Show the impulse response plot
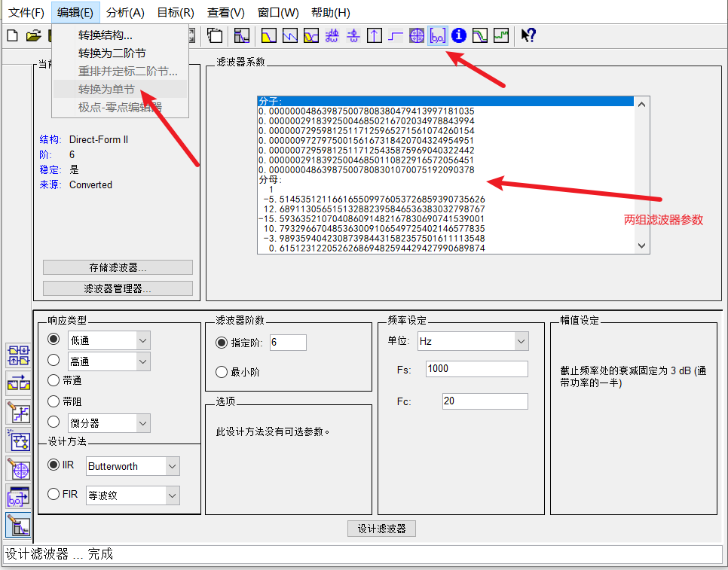728x570 pixels. [374, 35]
